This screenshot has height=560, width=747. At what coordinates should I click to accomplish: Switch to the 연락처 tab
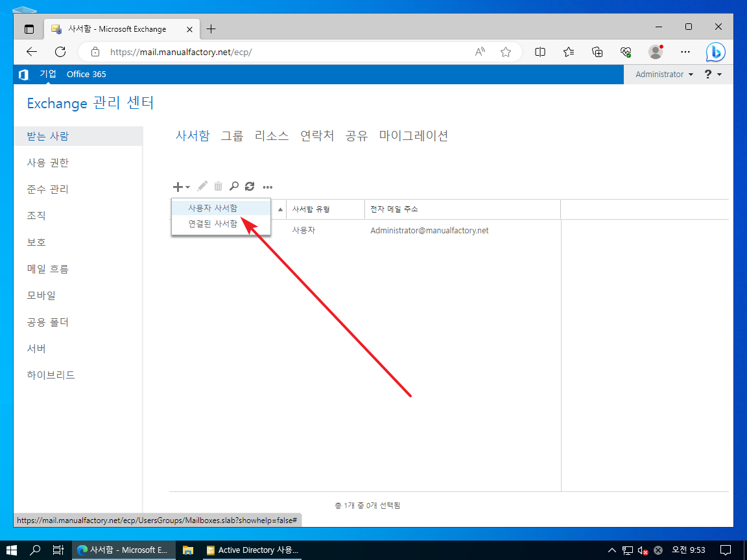[x=317, y=135]
